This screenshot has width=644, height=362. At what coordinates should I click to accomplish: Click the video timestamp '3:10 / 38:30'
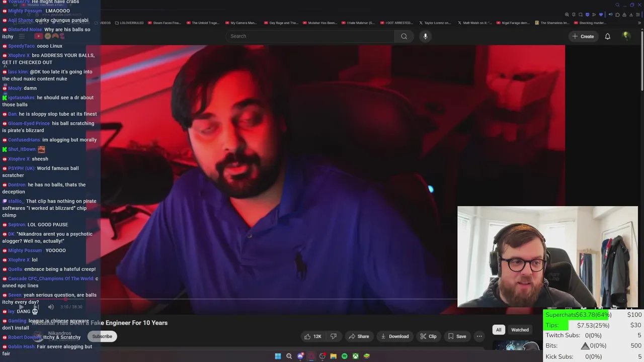pos(71,307)
